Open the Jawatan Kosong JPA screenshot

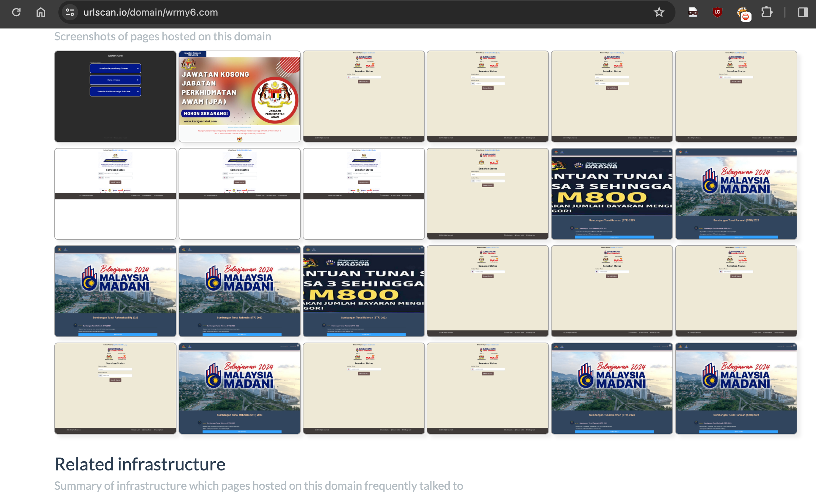pyautogui.click(x=240, y=96)
